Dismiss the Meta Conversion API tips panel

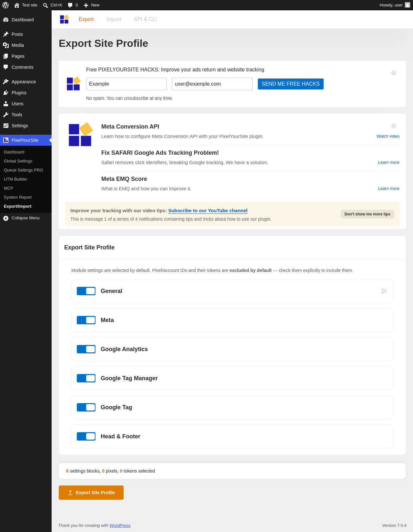point(394,126)
